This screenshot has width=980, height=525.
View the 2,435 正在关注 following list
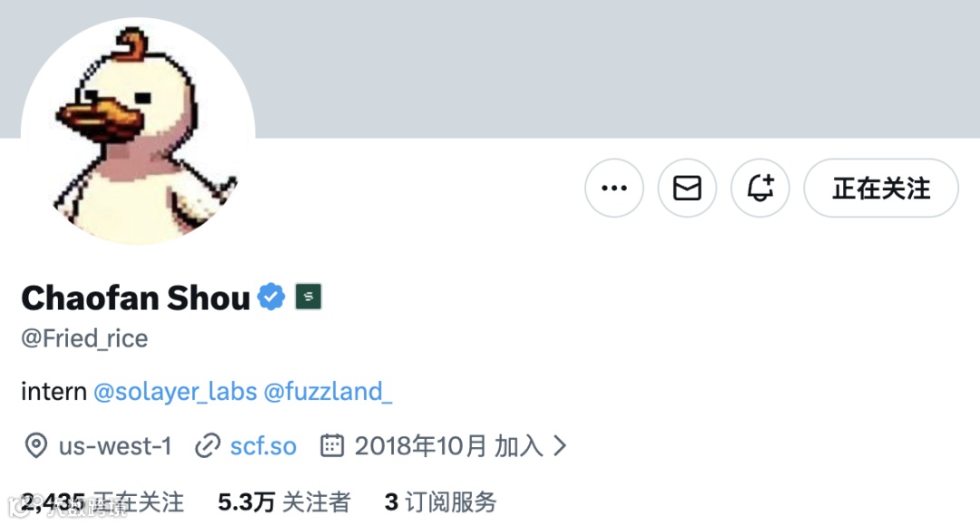[103, 502]
